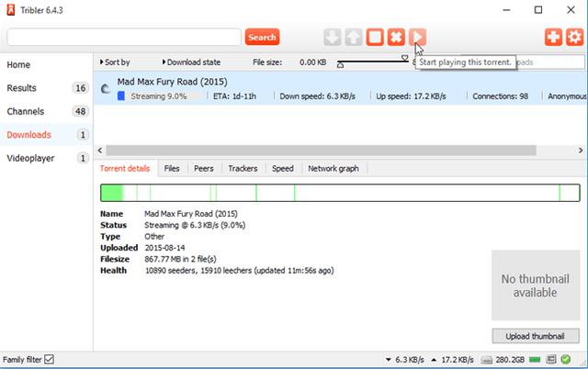588x369 pixels.
Task: Switch to the Network graph tab
Action: [334, 169]
